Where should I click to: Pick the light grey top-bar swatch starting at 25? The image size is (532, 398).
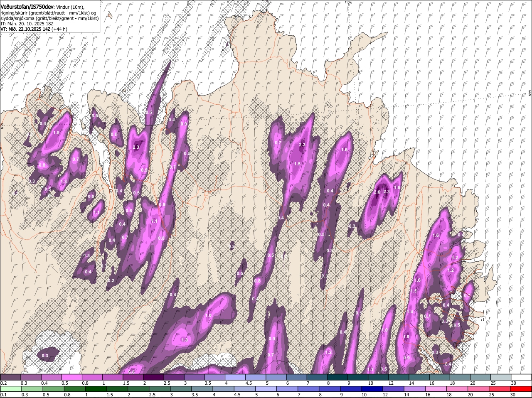click(x=500, y=377)
